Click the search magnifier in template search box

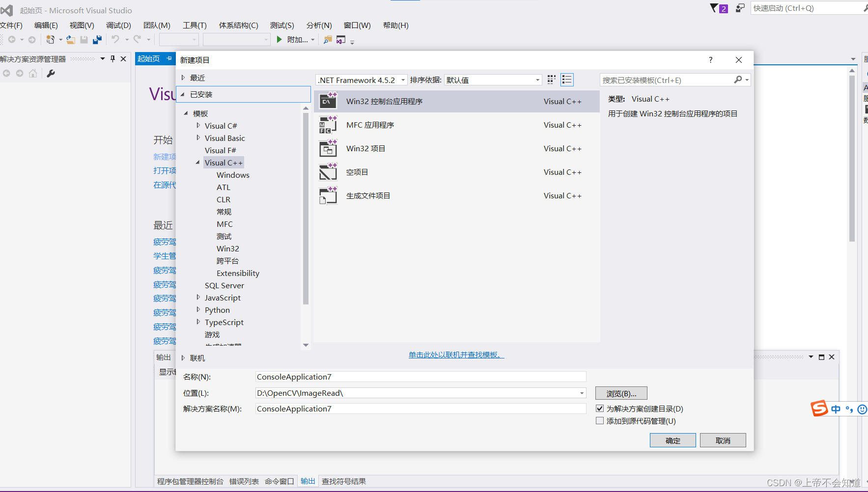pyautogui.click(x=738, y=80)
